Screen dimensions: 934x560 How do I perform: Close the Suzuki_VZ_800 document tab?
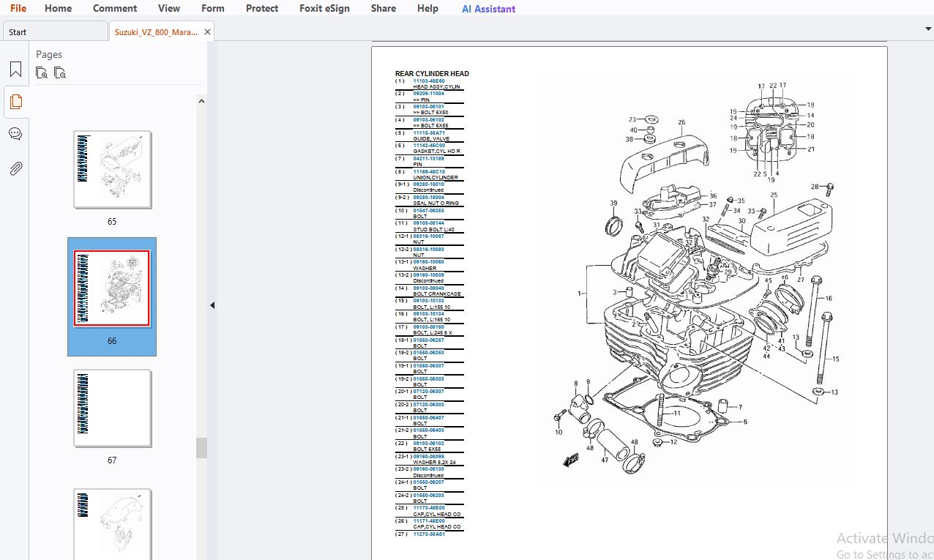click(x=207, y=32)
